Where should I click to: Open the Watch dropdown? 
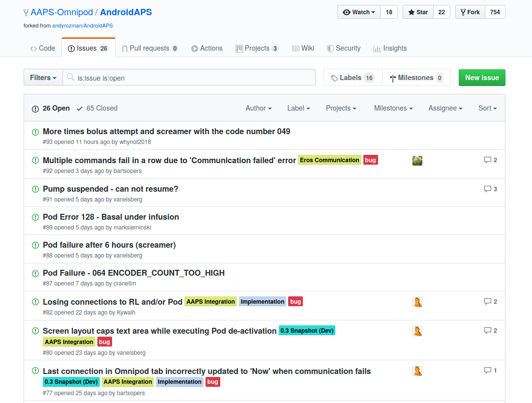[359, 12]
